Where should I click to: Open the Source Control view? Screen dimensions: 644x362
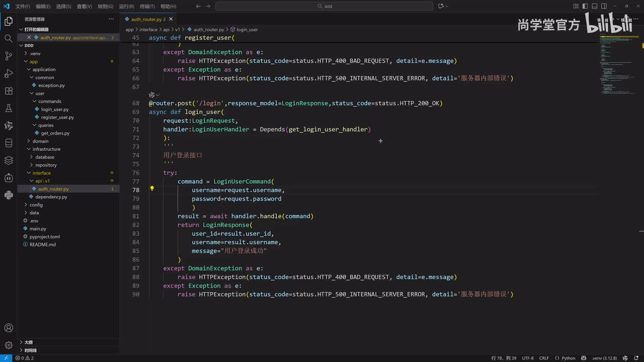click(9, 56)
